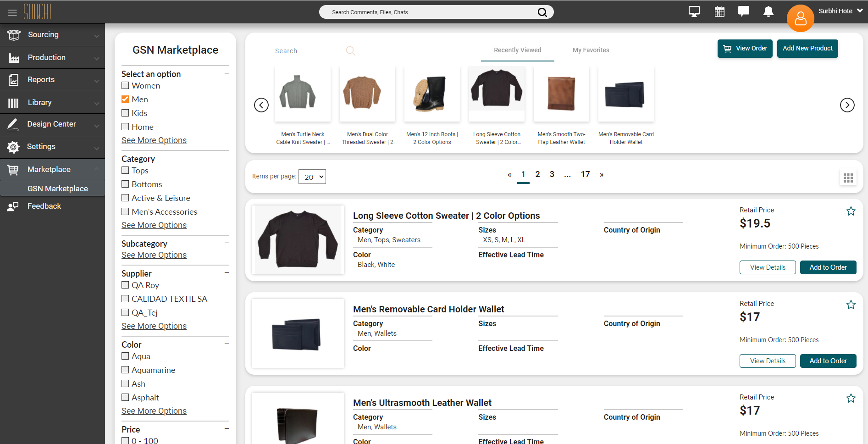Click the View Order button

745,49
